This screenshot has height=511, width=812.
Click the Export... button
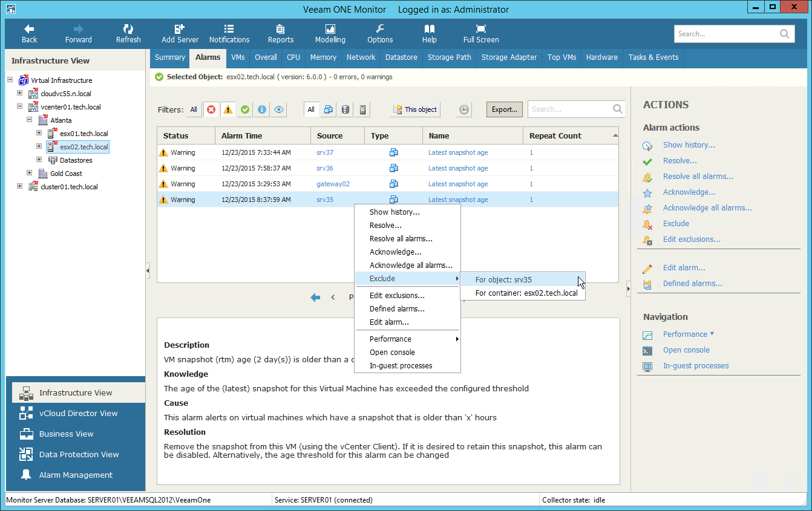pyautogui.click(x=505, y=109)
